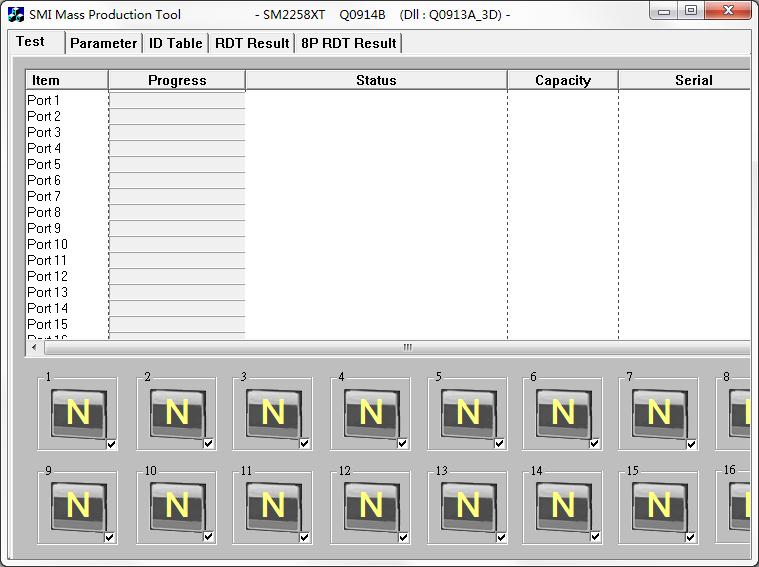Viewport: 759px width, 567px height.
Task: Click the Progress column header
Action: coord(176,80)
